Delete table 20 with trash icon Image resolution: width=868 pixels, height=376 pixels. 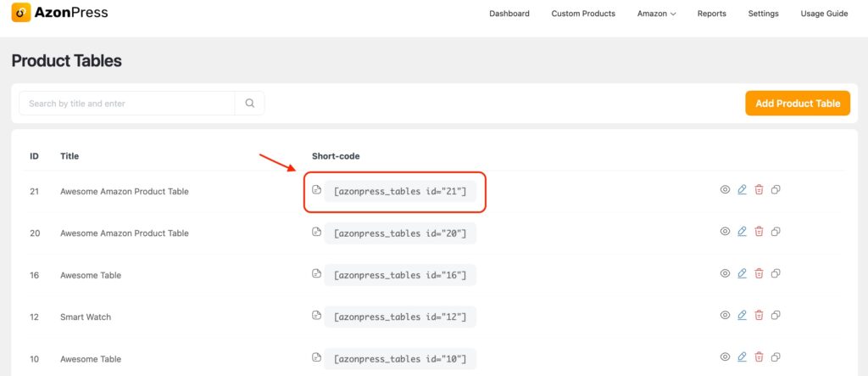759,231
